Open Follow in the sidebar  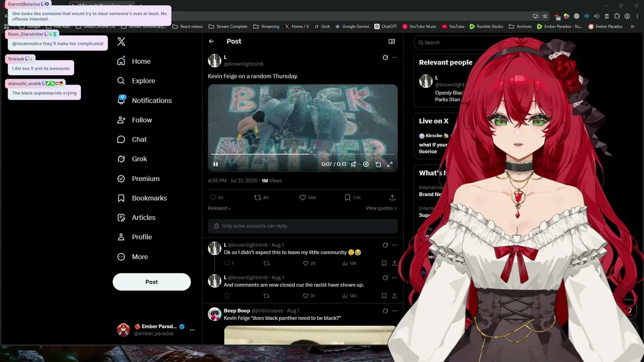pos(134,120)
